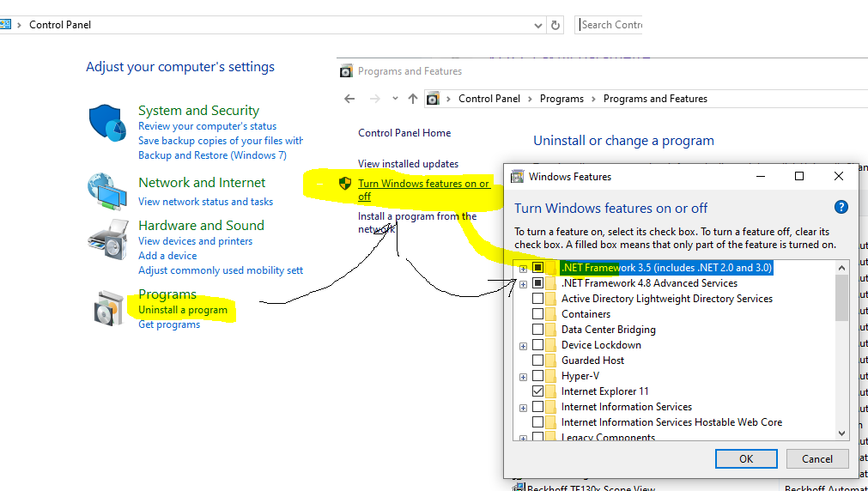Open View installed updates link

(408, 164)
